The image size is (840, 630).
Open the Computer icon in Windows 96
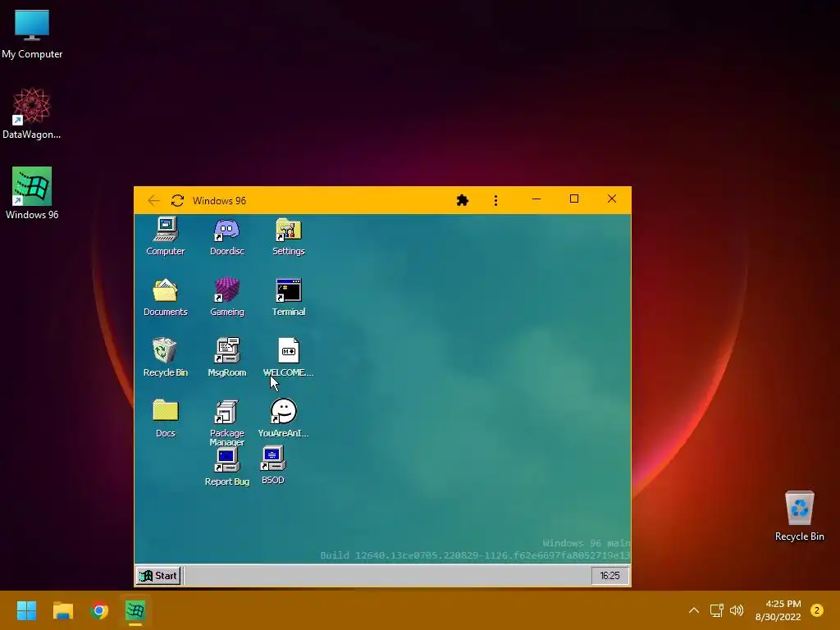(x=166, y=236)
